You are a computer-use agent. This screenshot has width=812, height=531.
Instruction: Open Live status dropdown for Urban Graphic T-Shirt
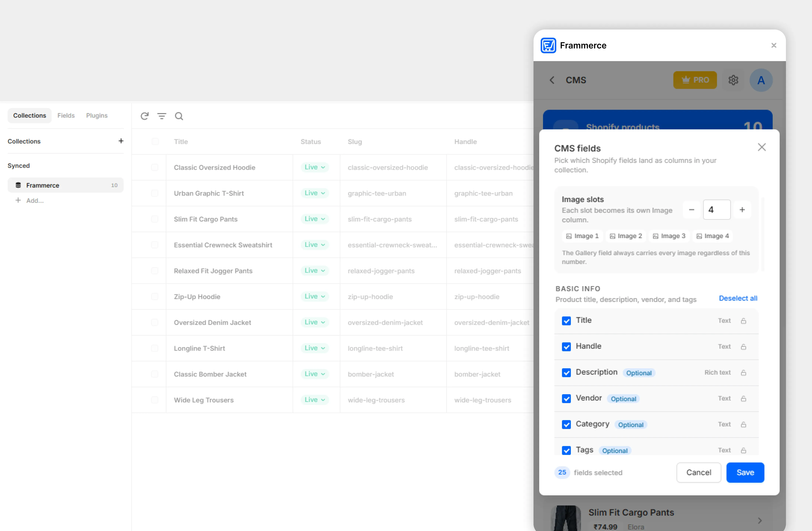(315, 193)
